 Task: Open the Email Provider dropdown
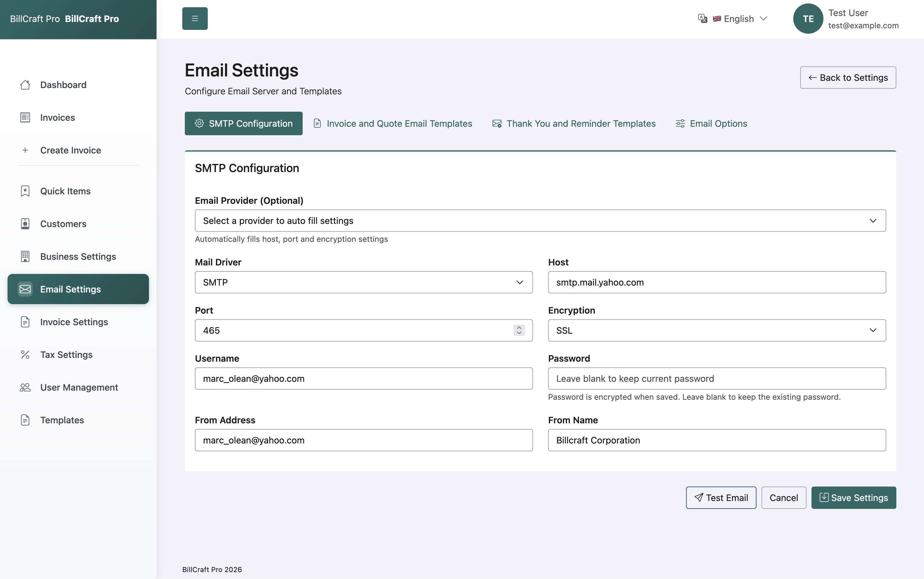540,220
